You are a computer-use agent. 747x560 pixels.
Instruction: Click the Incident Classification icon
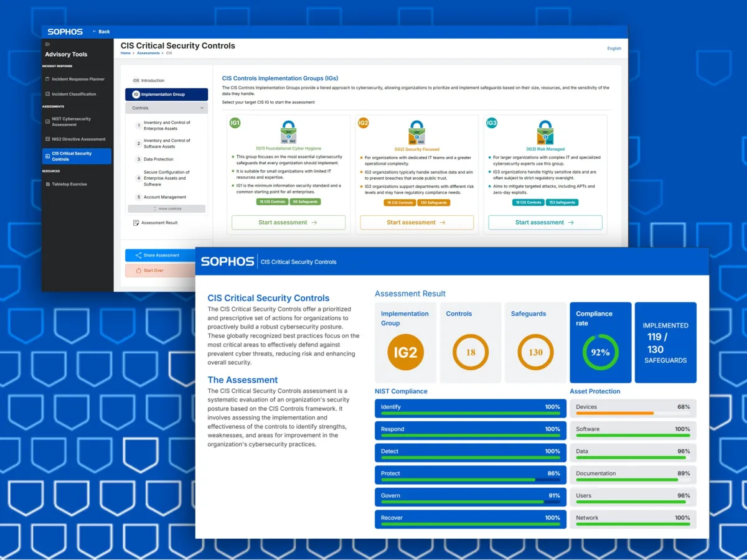tap(48, 94)
